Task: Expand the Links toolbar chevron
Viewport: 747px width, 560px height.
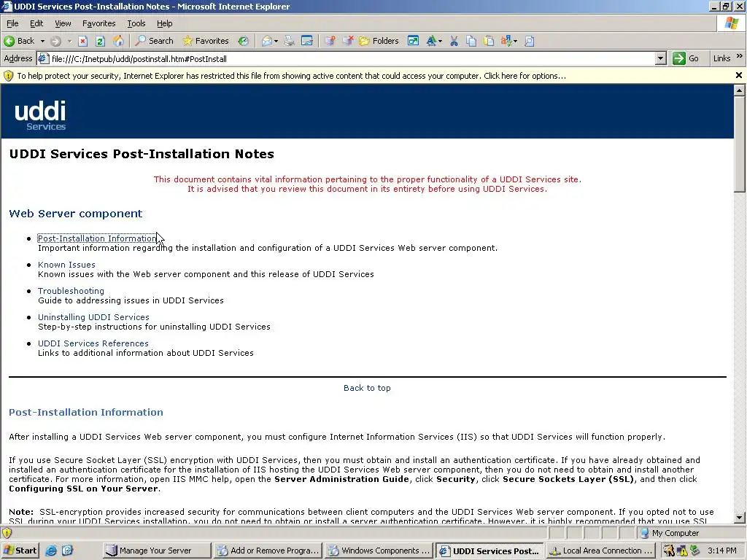Action: pos(740,56)
